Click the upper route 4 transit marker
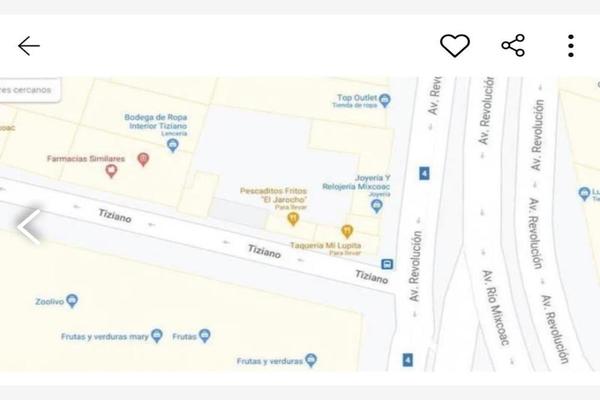The width and height of the screenshot is (600, 400). pos(424,173)
